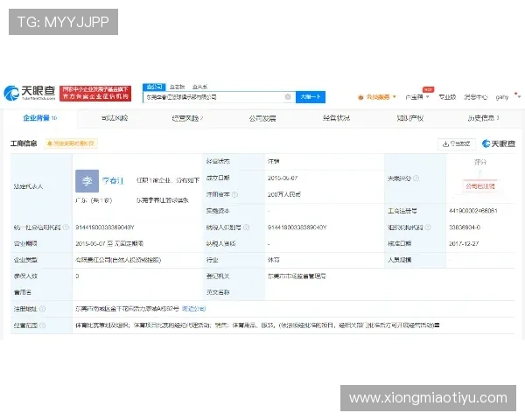Screen dimensions: 525x420
Task: Select the 查老板 search mode tab
Action: point(177,87)
